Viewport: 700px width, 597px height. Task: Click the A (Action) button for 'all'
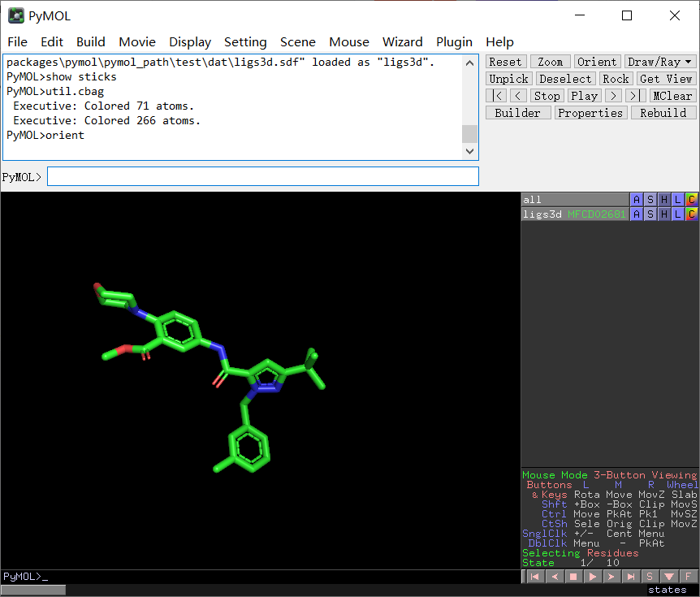637,200
